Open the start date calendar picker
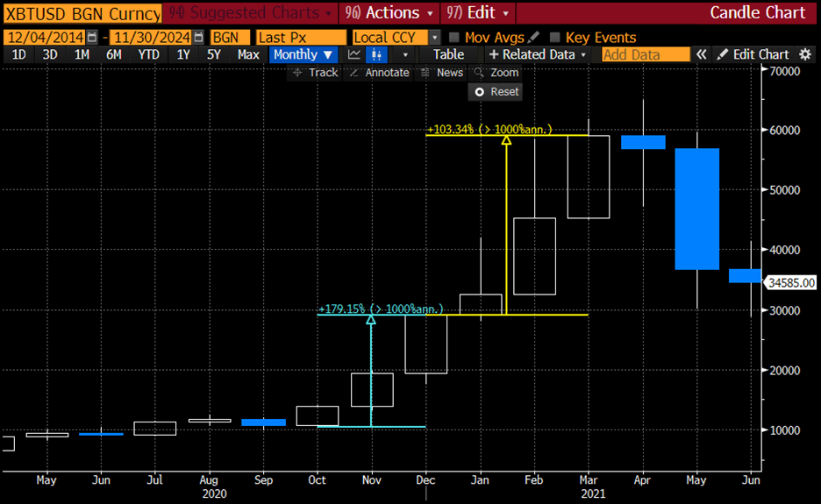Viewport: 821px width, 504px height. [x=92, y=37]
